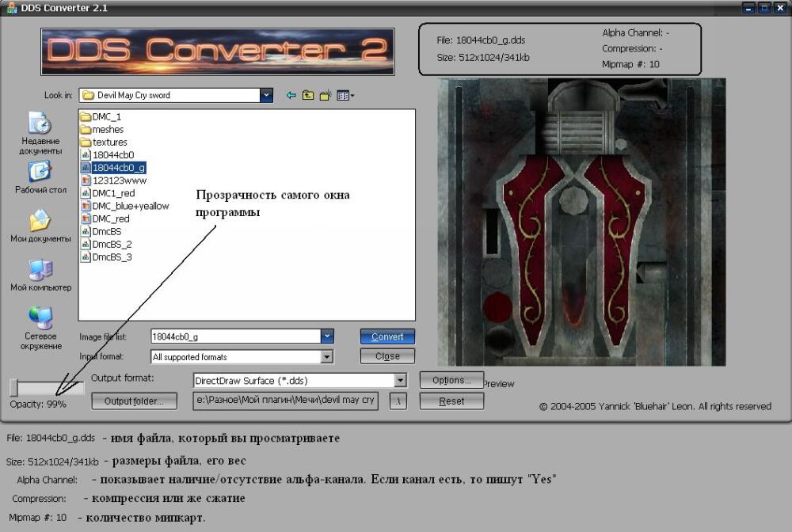
Task: Select file DmcBS_2
Action: coord(106,244)
